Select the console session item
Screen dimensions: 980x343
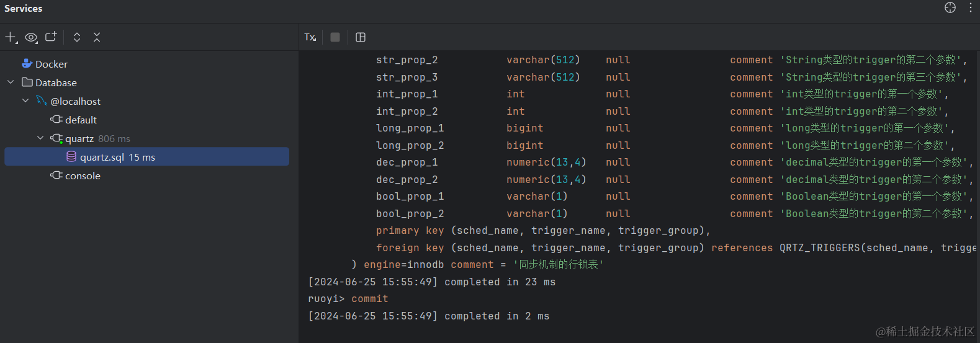(x=83, y=176)
